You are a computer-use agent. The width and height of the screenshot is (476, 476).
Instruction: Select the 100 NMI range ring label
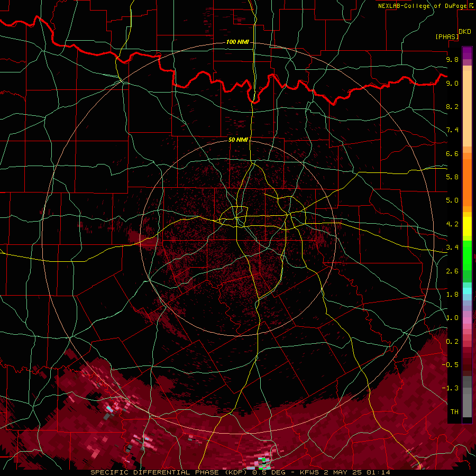[237, 42]
